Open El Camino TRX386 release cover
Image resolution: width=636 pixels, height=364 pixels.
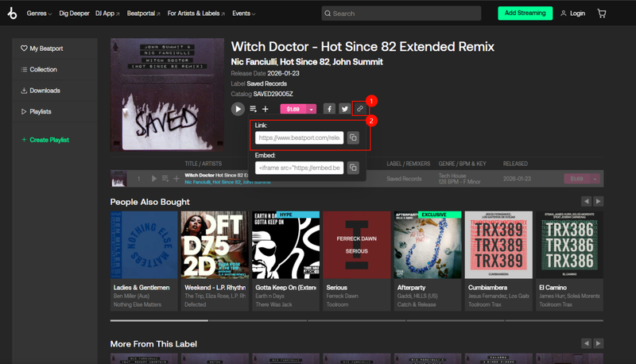(569, 245)
